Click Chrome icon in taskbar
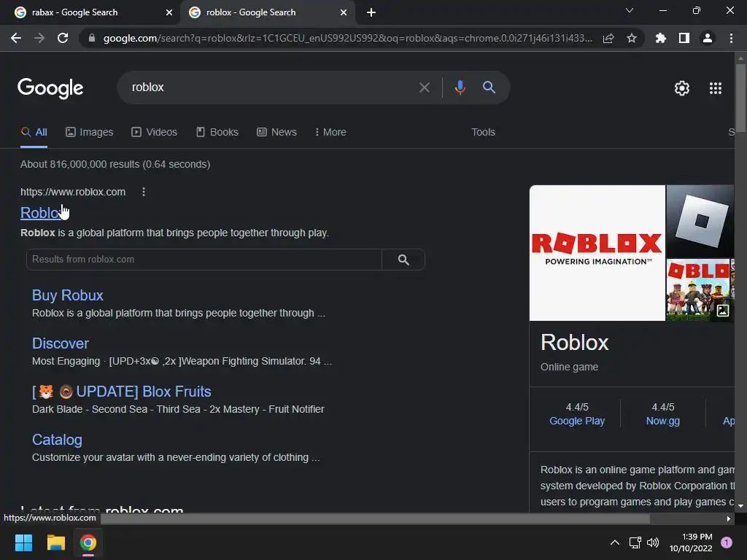The height and width of the screenshot is (560, 747). pyautogui.click(x=88, y=542)
